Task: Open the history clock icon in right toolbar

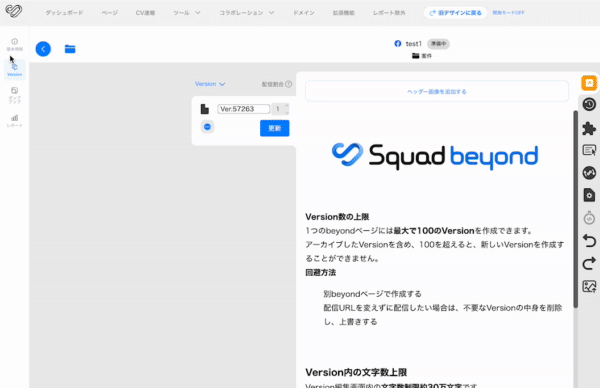Action: [x=589, y=104]
